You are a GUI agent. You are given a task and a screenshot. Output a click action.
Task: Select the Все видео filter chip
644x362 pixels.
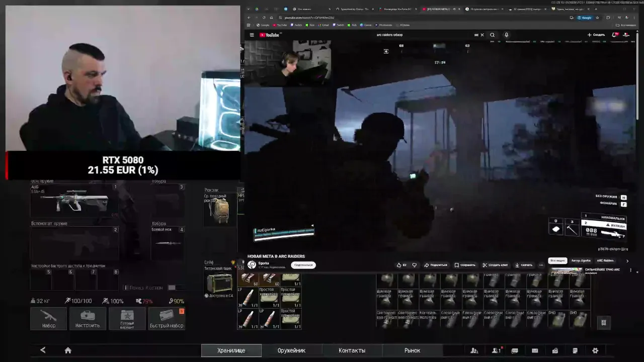pos(557,260)
